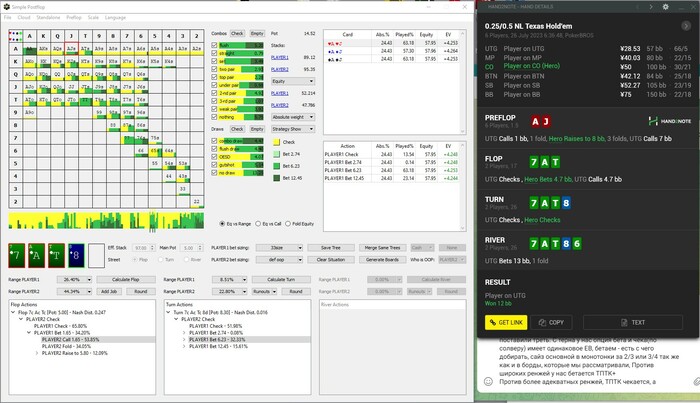Open the Equity dropdown
Image resolution: width=700 pixels, height=403 pixels.
[293, 81]
